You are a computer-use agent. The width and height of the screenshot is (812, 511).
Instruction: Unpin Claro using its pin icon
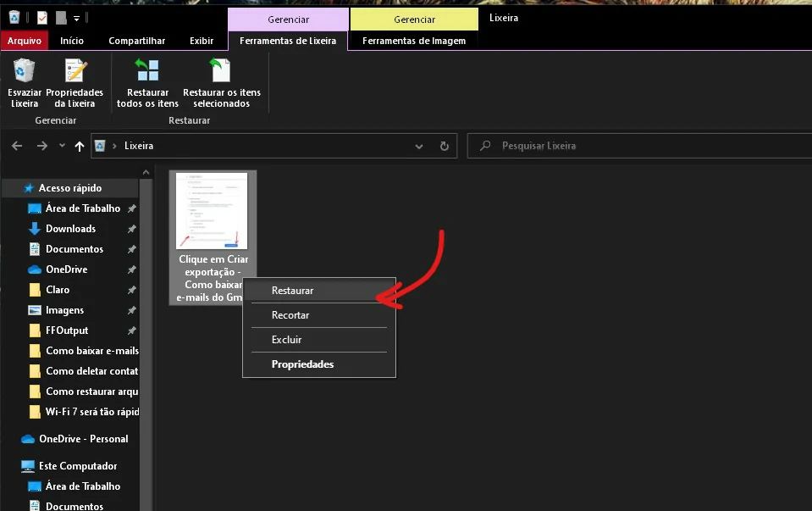pos(131,290)
